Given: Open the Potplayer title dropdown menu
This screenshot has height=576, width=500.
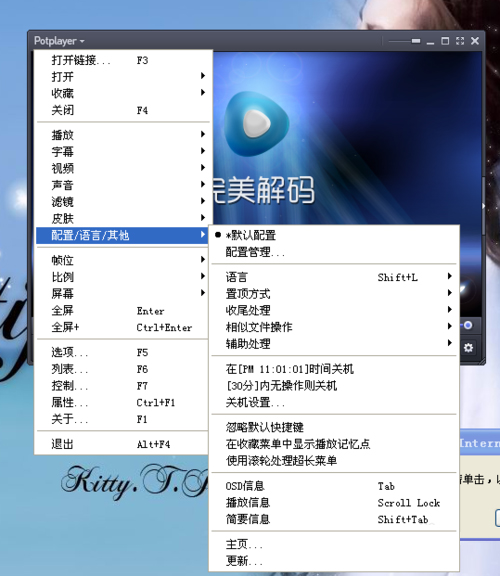Looking at the screenshot, I should click(x=59, y=41).
